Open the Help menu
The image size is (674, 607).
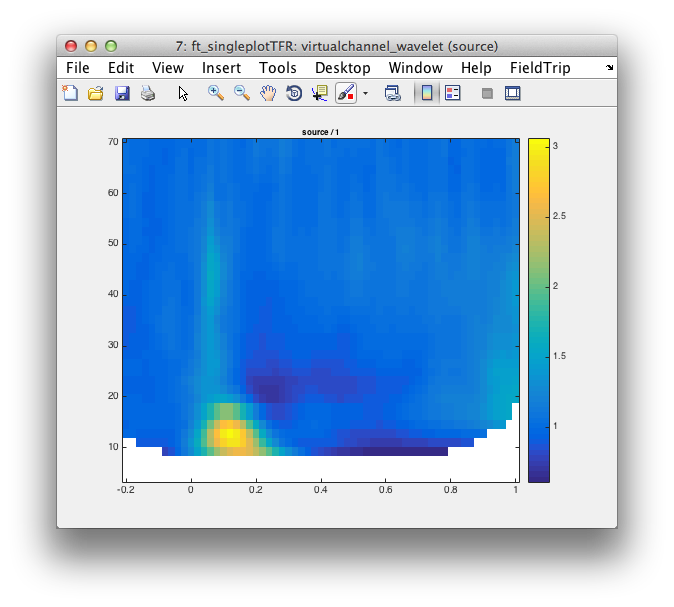476,68
